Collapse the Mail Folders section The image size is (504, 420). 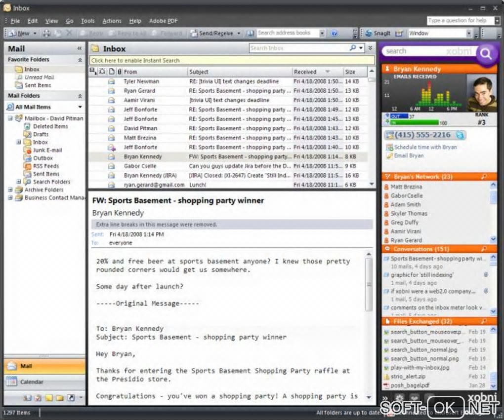coord(80,96)
